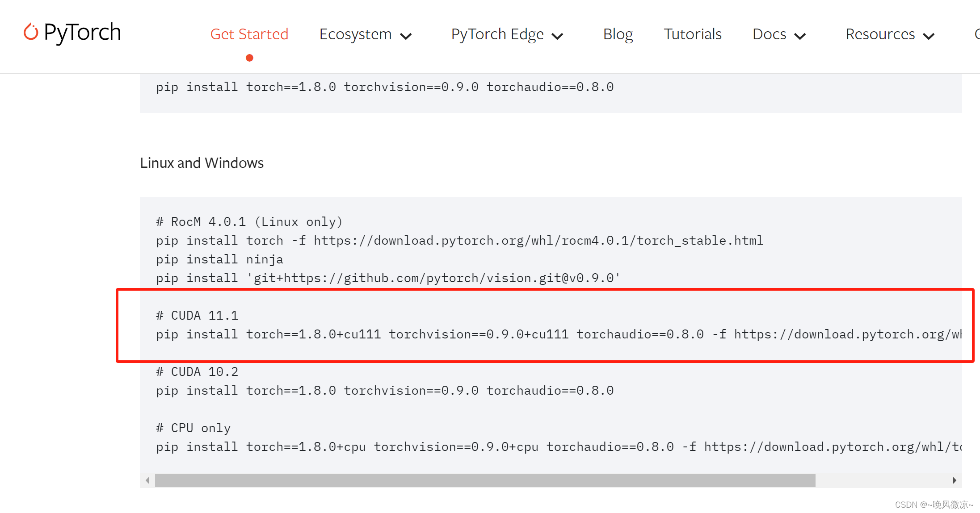Click the "pip install ninja" line

coord(219,259)
